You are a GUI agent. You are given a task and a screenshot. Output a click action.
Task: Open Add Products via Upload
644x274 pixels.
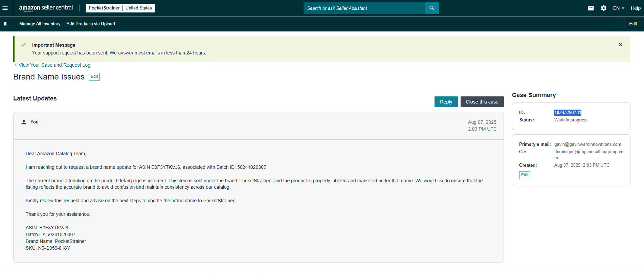coord(91,24)
